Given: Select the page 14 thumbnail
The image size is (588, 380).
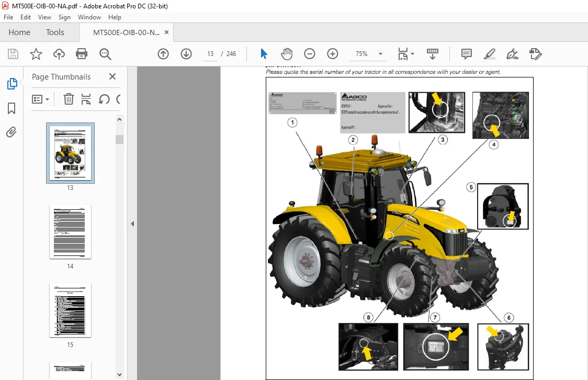Looking at the screenshot, I should coord(70,232).
